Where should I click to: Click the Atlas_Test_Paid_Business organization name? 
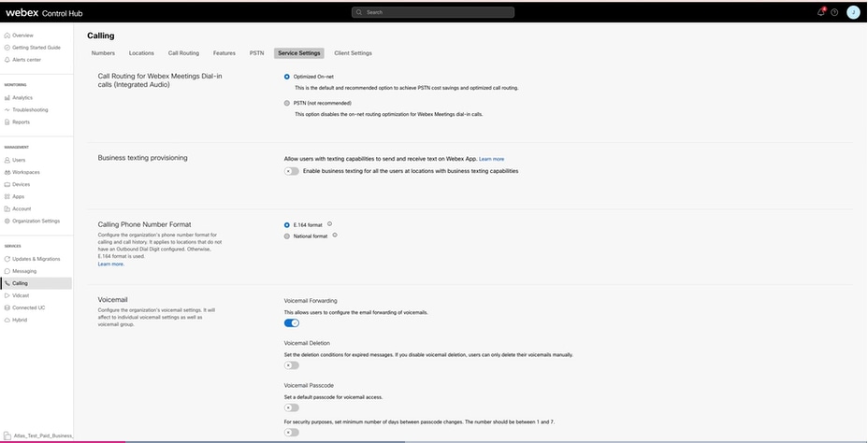(43, 436)
